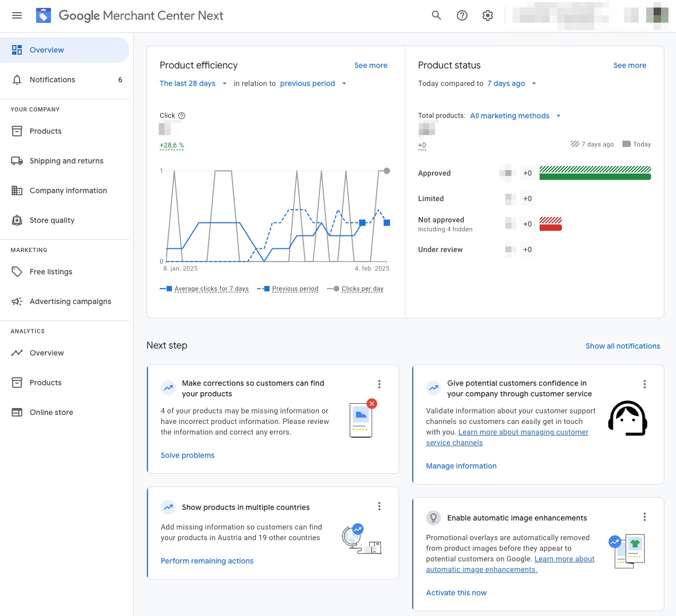Click the Approved status row label

click(435, 173)
